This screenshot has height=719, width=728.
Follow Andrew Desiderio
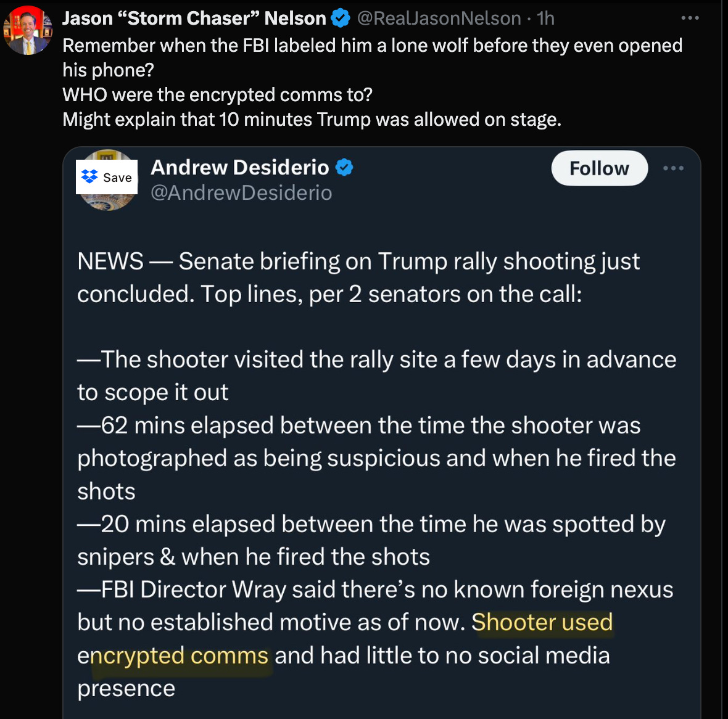pyautogui.click(x=599, y=168)
